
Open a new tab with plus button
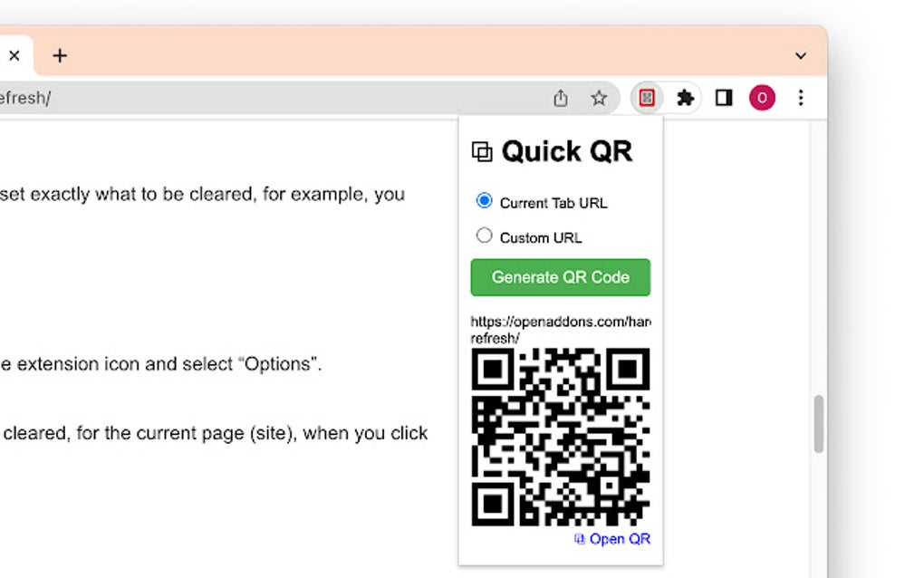[60, 55]
